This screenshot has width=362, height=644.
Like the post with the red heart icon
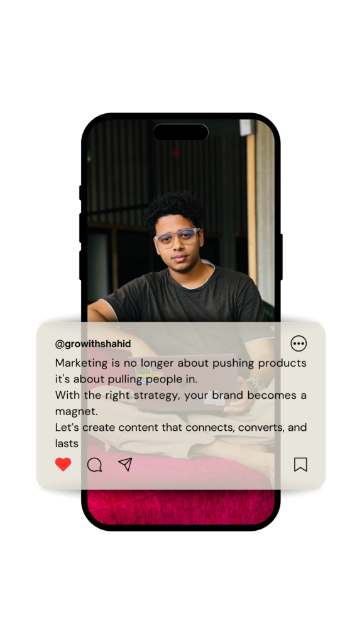pyautogui.click(x=63, y=465)
